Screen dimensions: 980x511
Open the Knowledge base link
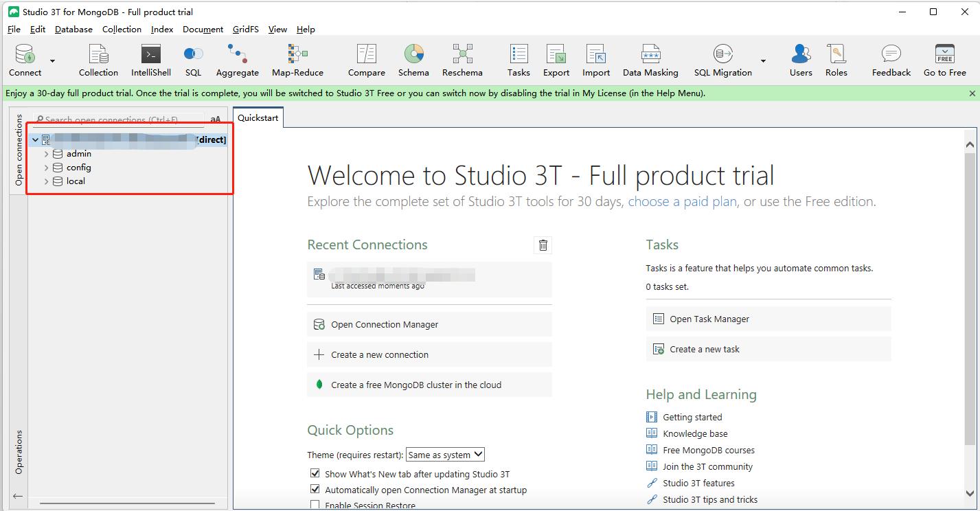pyautogui.click(x=695, y=433)
